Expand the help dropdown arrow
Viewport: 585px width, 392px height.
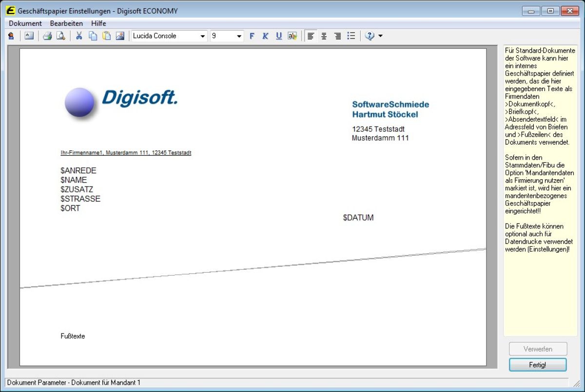coord(380,36)
